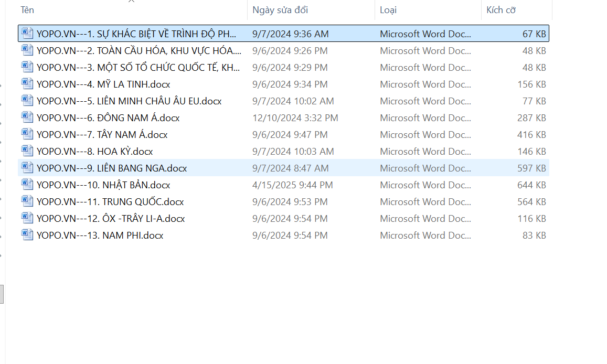607x364 pixels.
Task: Click sort direction arrow above Tên column
Action: [131, 2]
